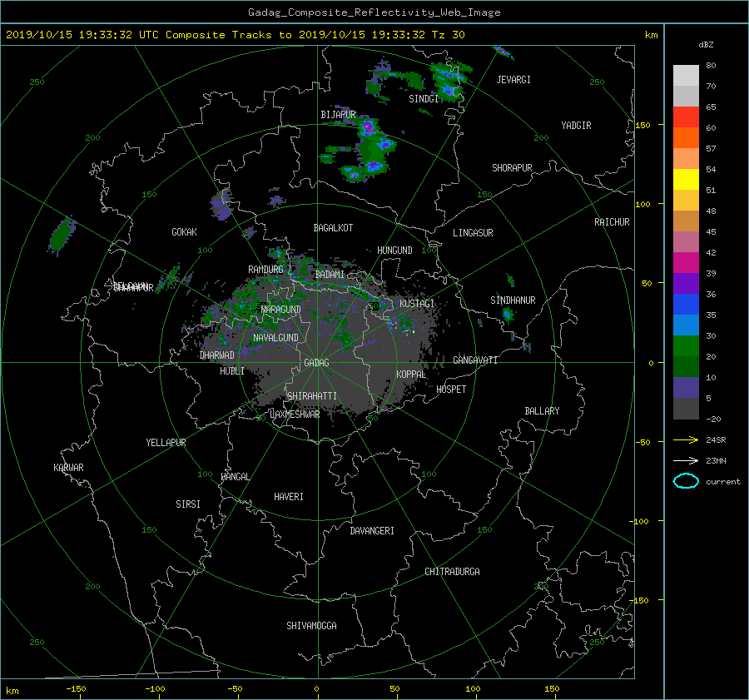
Task: Select the NARAGUND label
Action: [281, 310]
